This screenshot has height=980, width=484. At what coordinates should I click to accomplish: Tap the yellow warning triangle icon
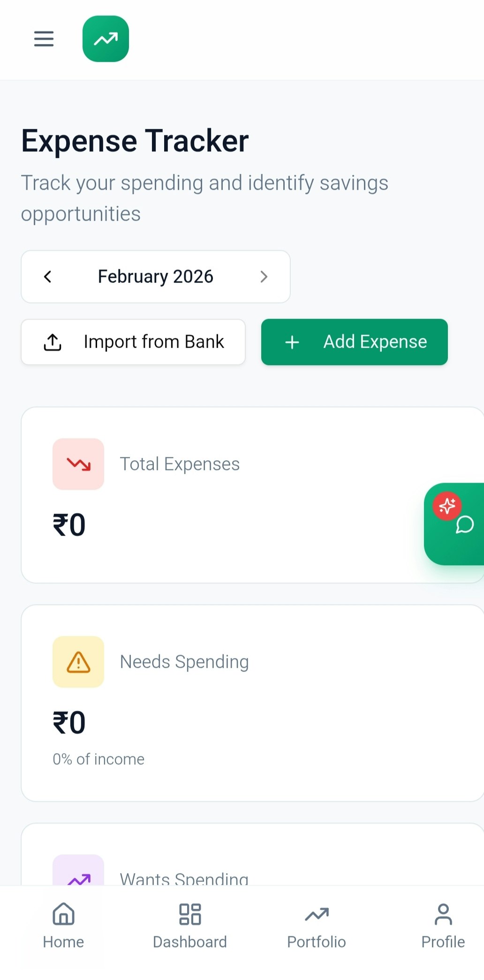[78, 662]
